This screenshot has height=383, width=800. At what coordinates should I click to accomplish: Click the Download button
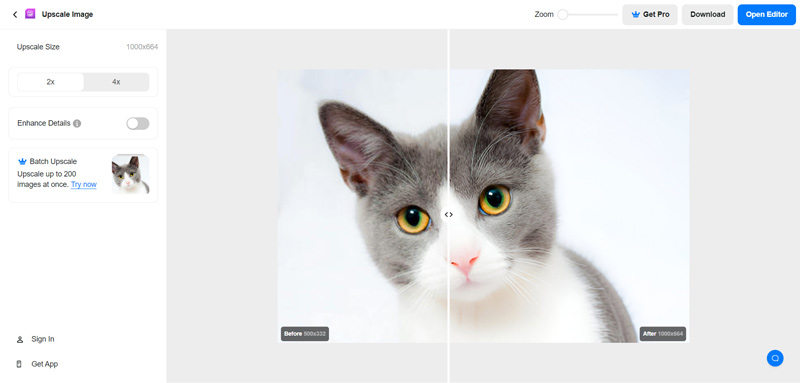coord(708,15)
